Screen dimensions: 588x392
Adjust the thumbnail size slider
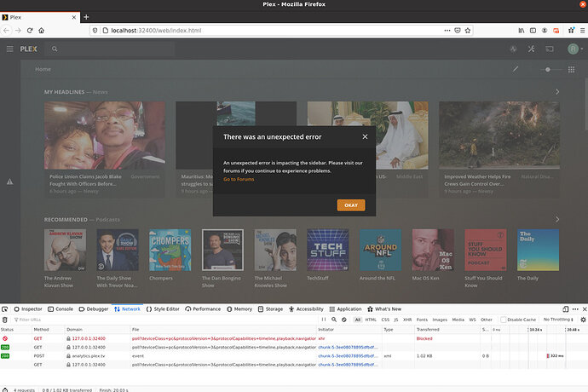coord(551,69)
